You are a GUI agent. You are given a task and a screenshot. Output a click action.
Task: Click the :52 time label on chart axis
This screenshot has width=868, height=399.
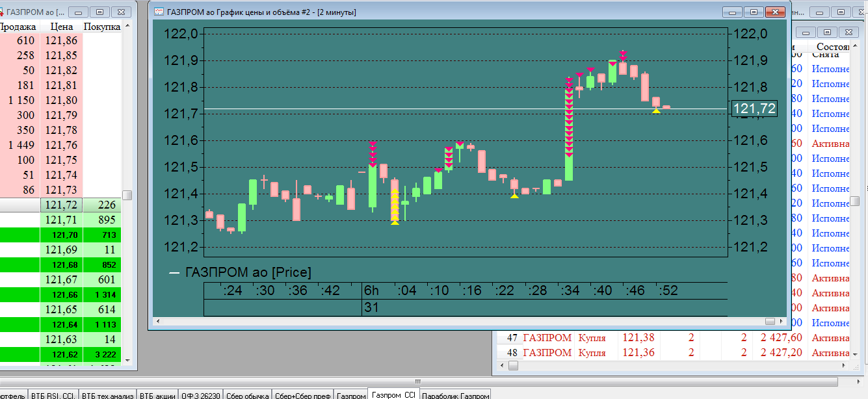click(668, 290)
